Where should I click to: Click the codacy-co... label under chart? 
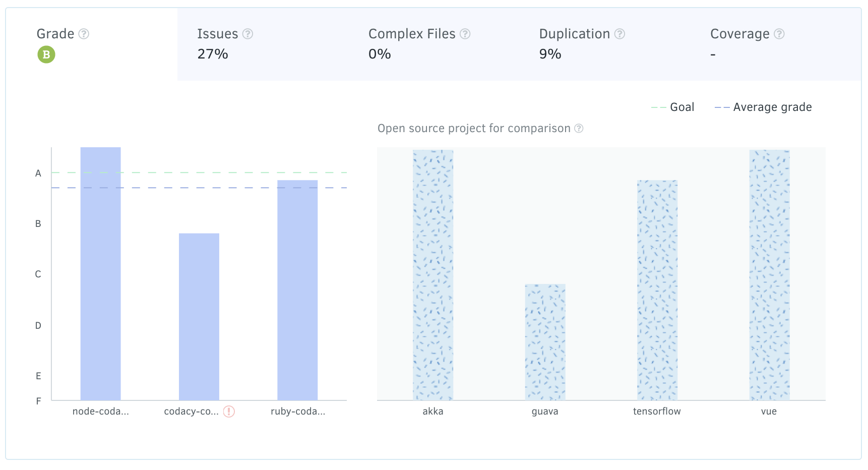(x=191, y=412)
